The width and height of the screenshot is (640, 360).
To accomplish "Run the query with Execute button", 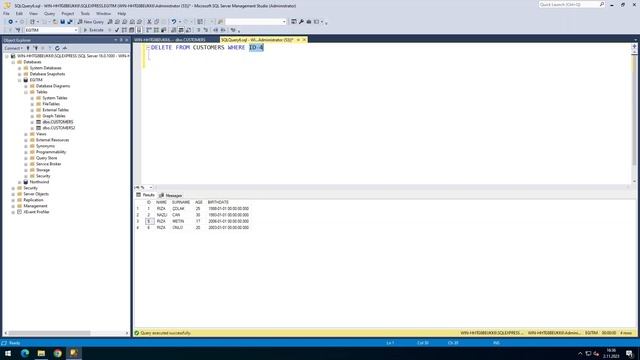I will [x=93, y=30].
